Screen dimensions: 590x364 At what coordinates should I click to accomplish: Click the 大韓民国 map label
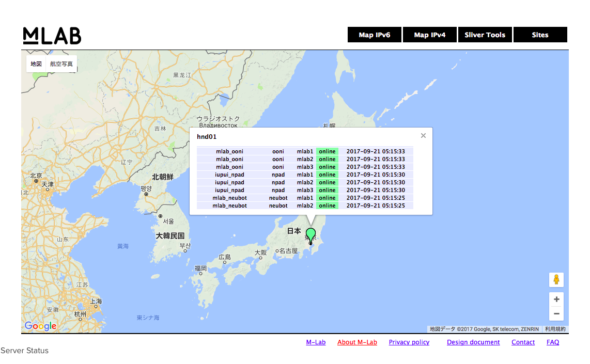[170, 236]
